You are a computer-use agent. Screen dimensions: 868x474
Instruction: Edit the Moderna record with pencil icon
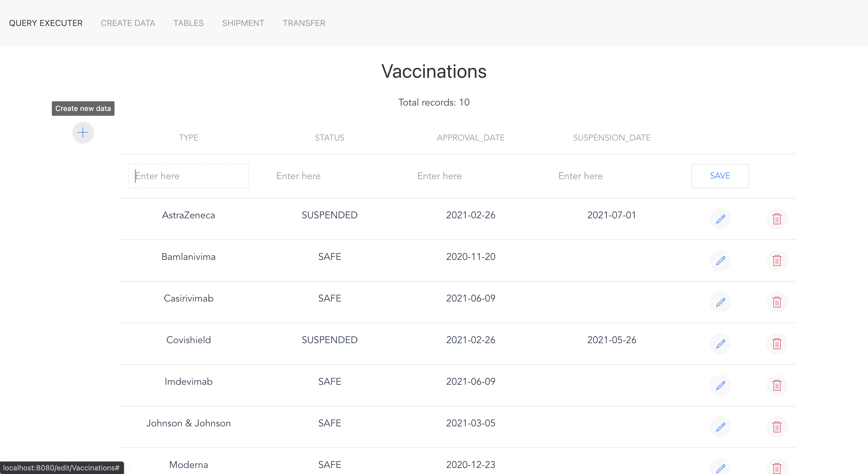click(x=721, y=468)
